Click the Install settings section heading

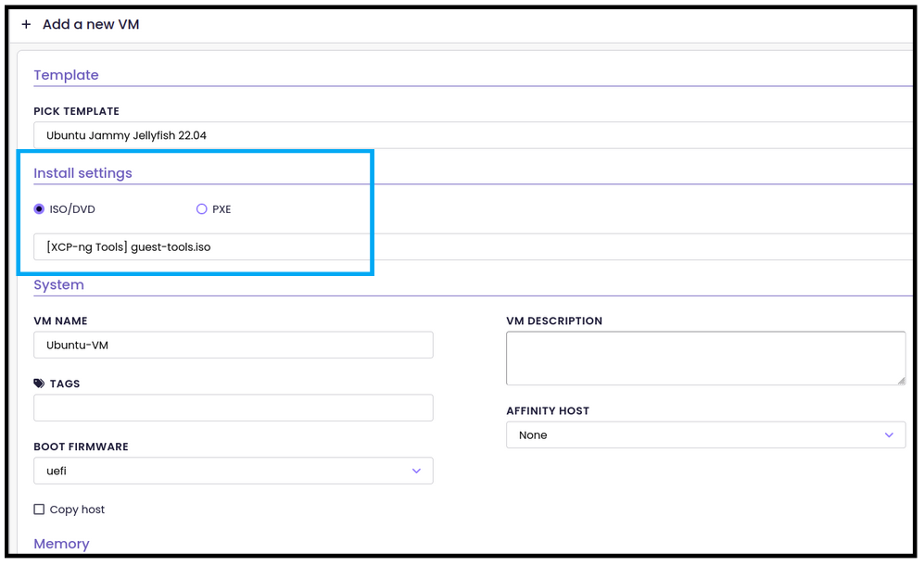click(82, 173)
